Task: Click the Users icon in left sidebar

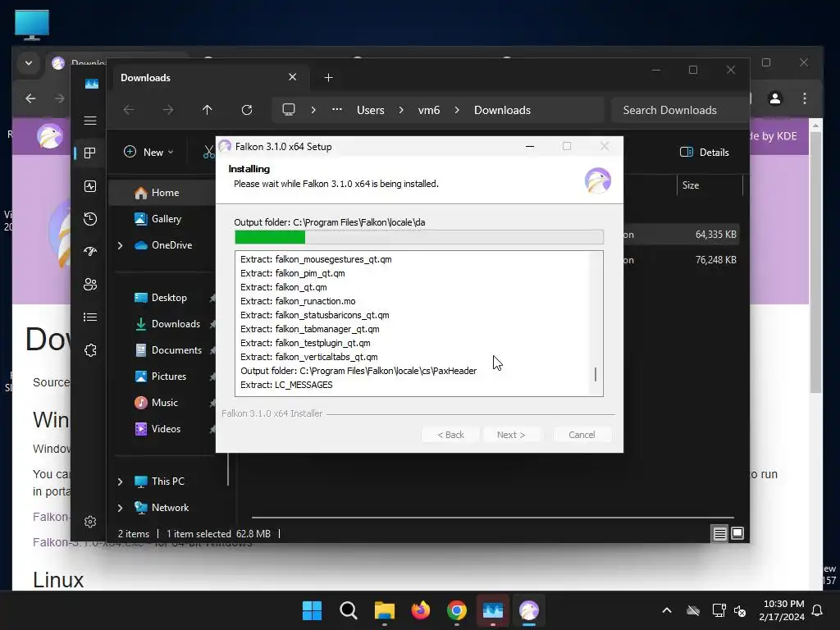Action: pyautogui.click(x=90, y=285)
